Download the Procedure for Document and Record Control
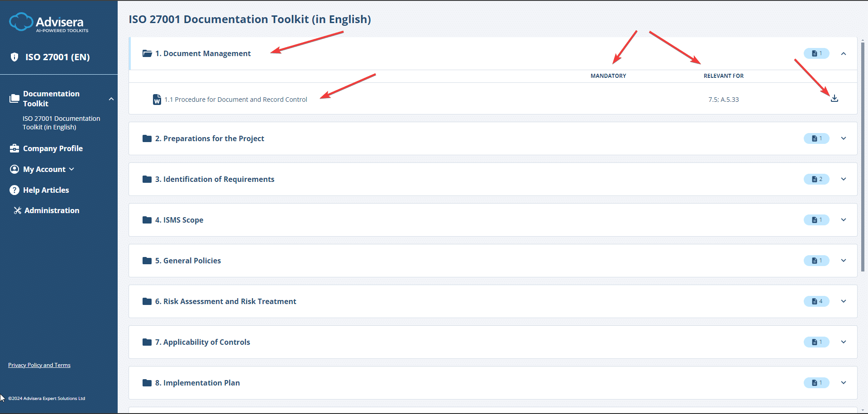This screenshot has height=414, width=868. click(x=834, y=99)
